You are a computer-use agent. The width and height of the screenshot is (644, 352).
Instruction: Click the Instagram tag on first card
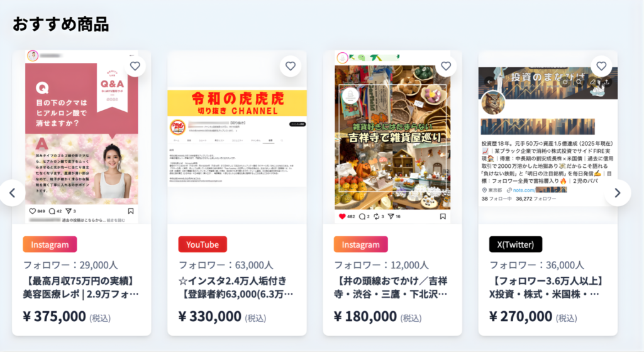(50, 245)
